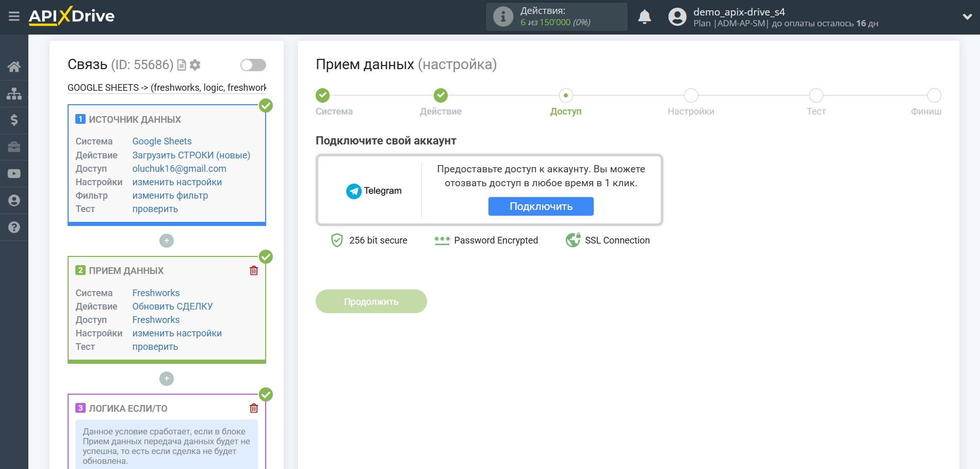Click изменить фильтр link in data source
The image size is (980, 469).
[170, 196]
